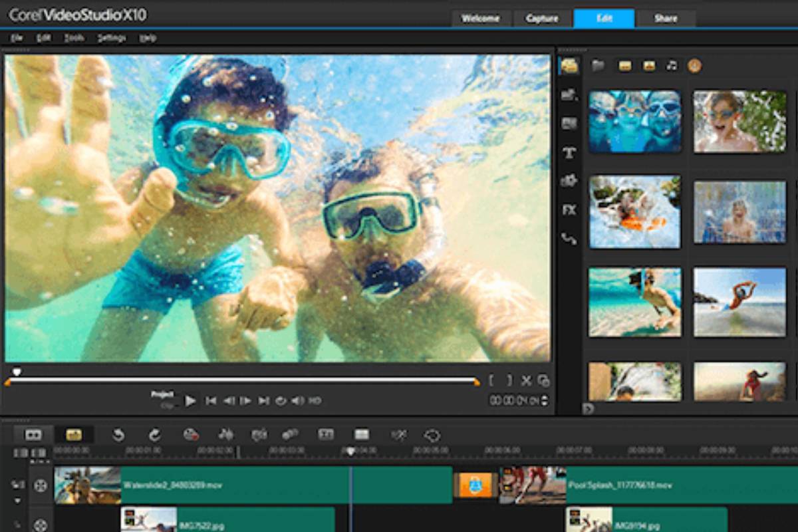This screenshot has width=798, height=532.
Task: Open the Graphics library panel
Action: pyautogui.click(x=569, y=180)
